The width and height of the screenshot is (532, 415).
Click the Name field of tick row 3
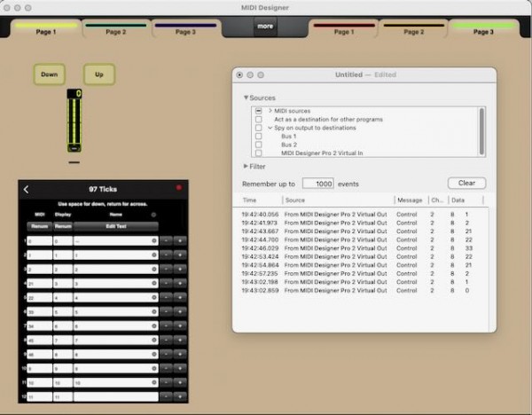(116, 269)
